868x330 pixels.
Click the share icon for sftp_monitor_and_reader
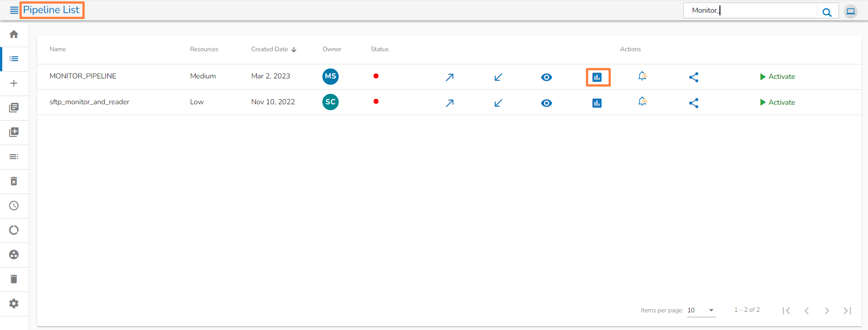click(694, 103)
